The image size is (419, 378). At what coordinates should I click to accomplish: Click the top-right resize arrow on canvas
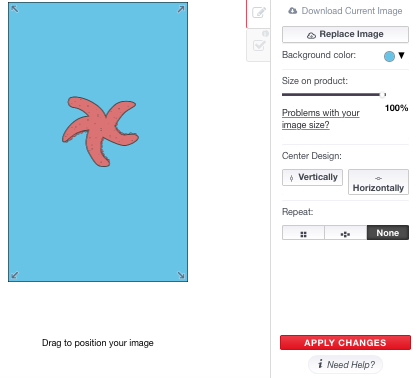tap(181, 9)
